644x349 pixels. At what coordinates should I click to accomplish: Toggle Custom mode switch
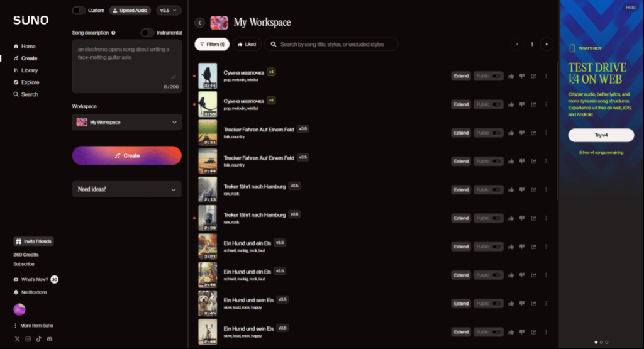[x=79, y=10]
